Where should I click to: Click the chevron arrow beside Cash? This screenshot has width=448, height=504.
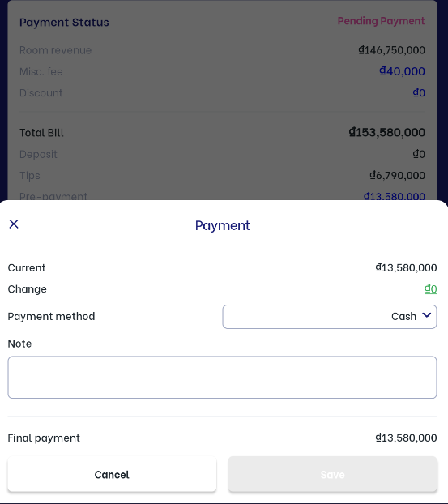427,315
